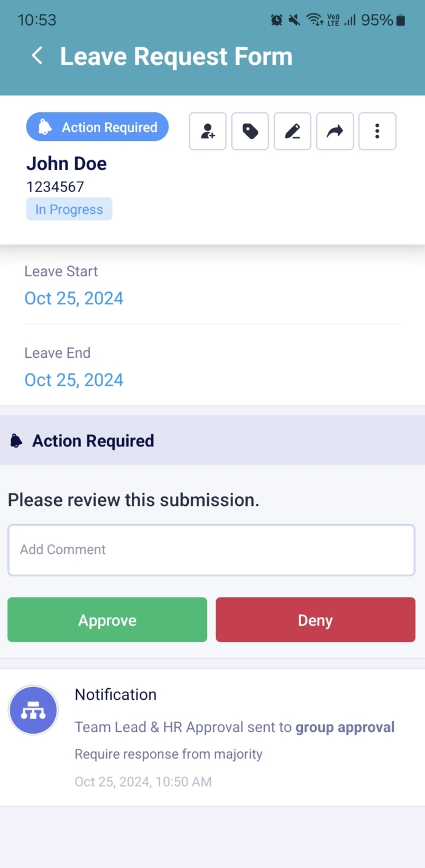Tap the Wi-Fi status icon

click(314, 20)
